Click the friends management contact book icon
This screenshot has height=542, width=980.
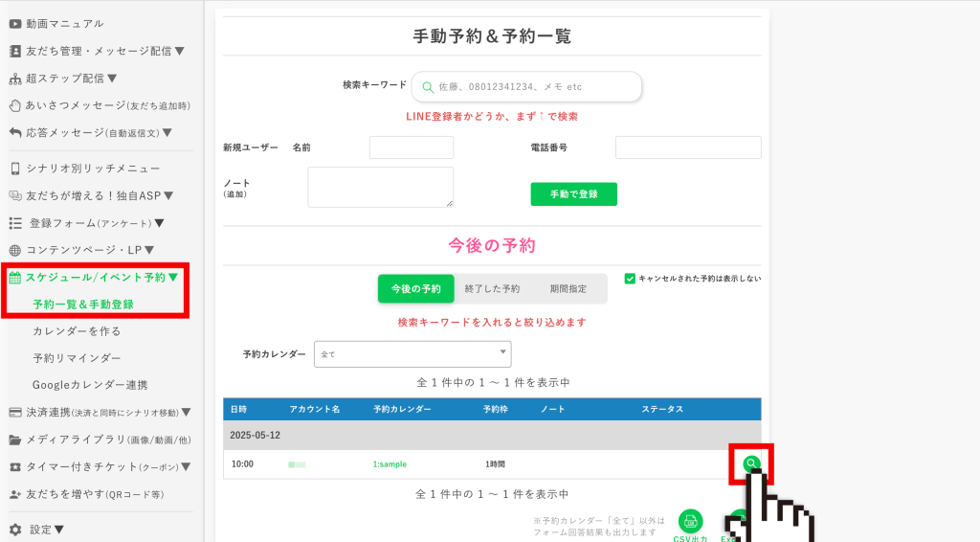coord(15,52)
